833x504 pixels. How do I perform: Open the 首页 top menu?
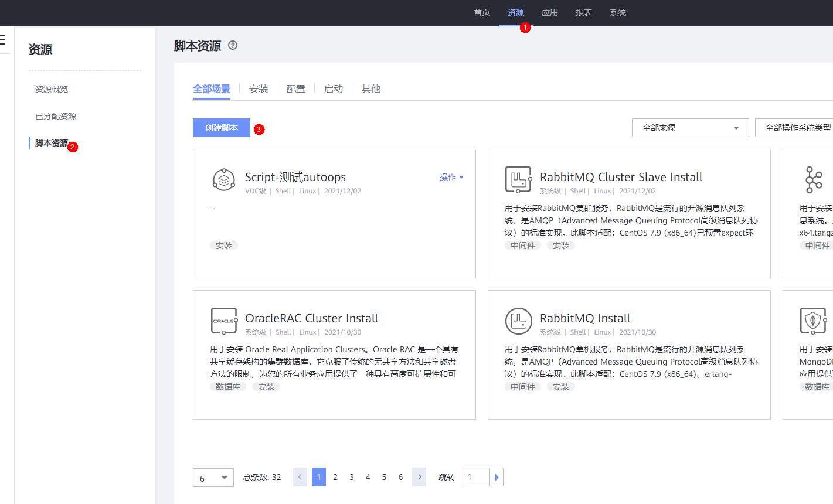coord(482,12)
